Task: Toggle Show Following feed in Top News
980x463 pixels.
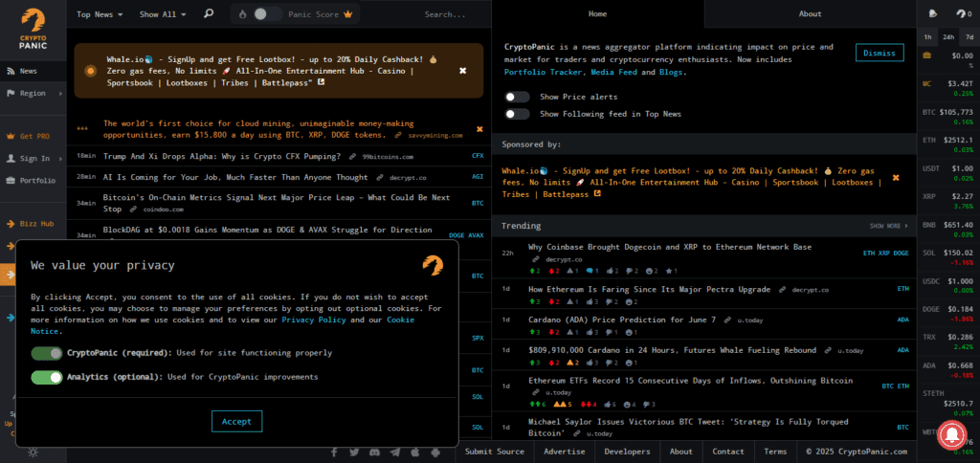Action: click(x=517, y=114)
